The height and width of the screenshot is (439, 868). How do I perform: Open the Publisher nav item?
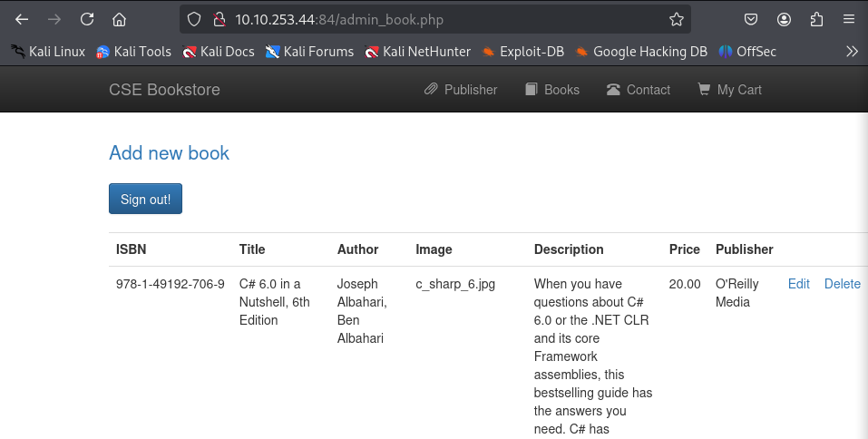point(461,90)
